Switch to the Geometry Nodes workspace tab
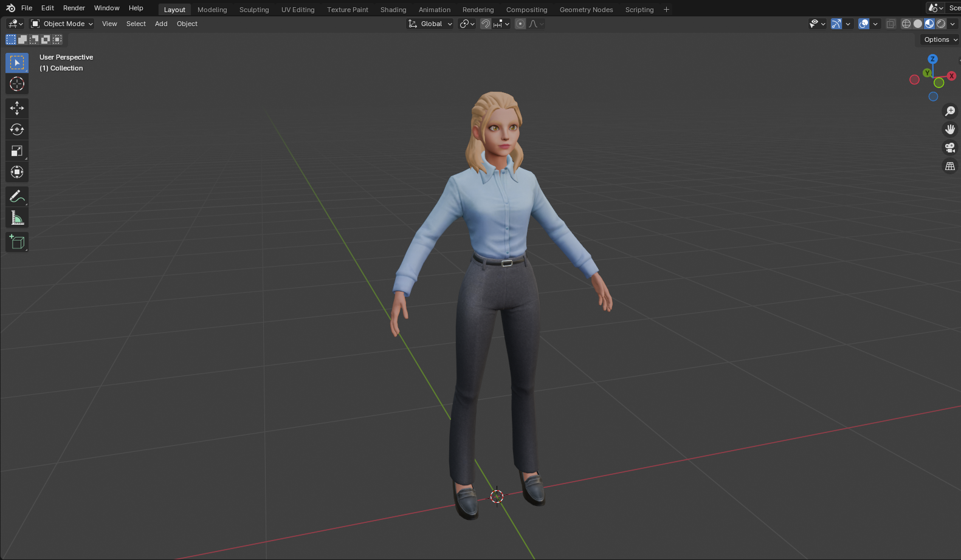Image resolution: width=961 pixels, height=560 pixels. tap(586, 10)
